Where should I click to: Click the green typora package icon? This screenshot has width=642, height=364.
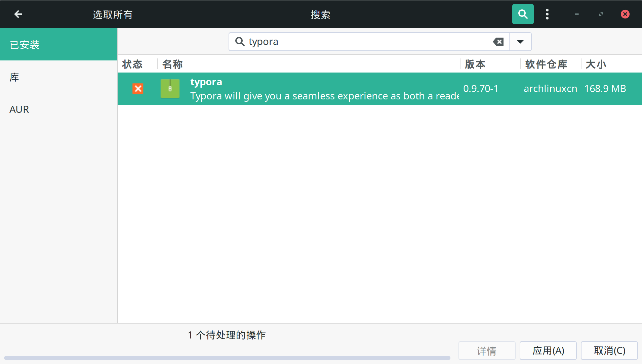[170, 89]
